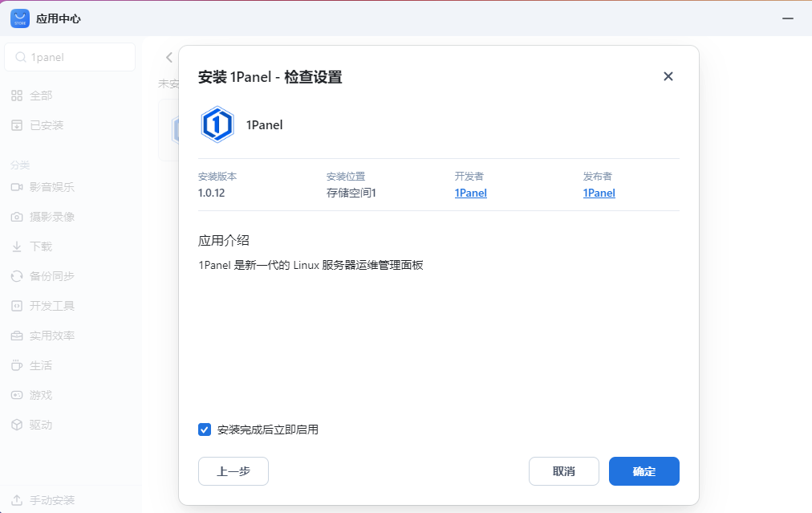This screenshot has height=513, width=812.
Task: Click the search magnifier icon
Action: tap(20, 57)
